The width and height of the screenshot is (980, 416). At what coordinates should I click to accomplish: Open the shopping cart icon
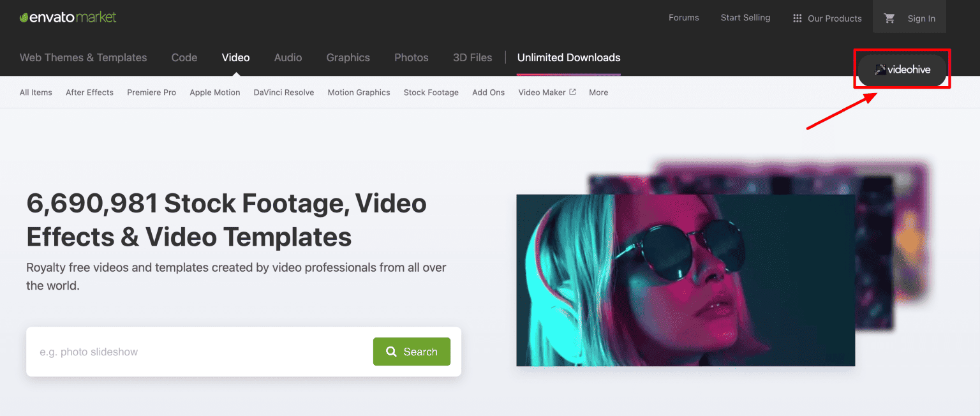pos(889,19)
